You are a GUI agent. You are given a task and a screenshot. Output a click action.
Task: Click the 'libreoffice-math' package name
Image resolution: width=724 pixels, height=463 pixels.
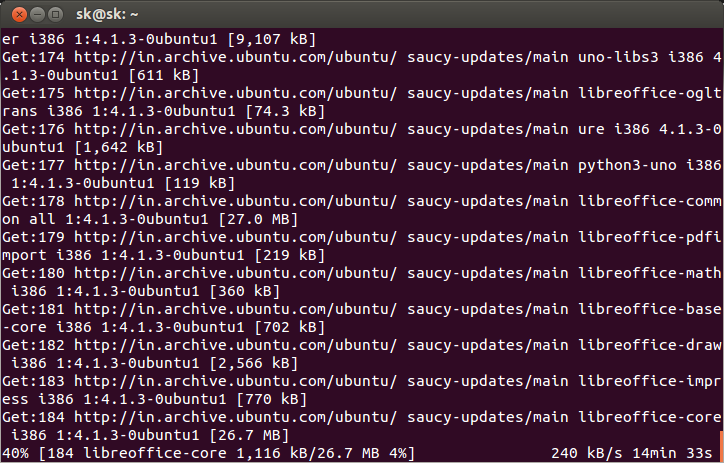[650, 273]
